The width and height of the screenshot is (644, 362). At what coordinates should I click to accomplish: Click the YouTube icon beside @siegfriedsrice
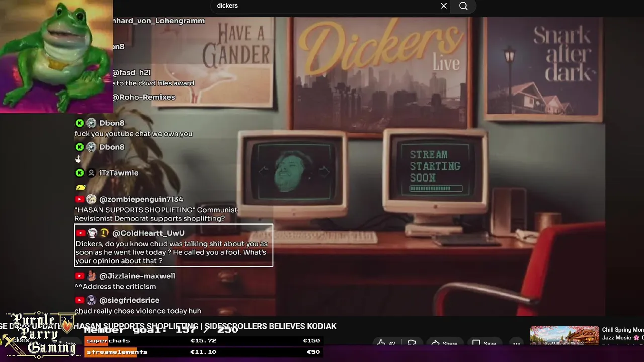(x=79, y=300)
